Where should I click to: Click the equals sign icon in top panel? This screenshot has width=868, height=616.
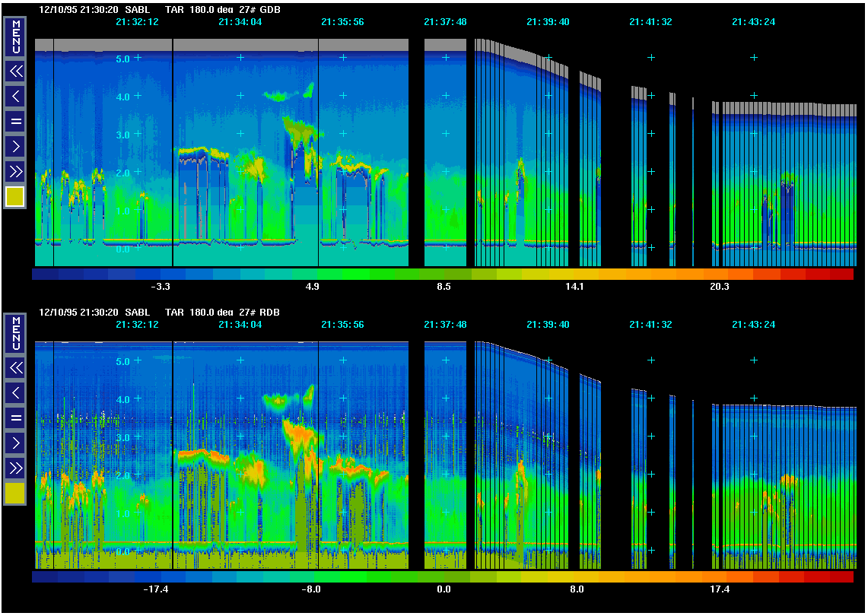[15, 121]
